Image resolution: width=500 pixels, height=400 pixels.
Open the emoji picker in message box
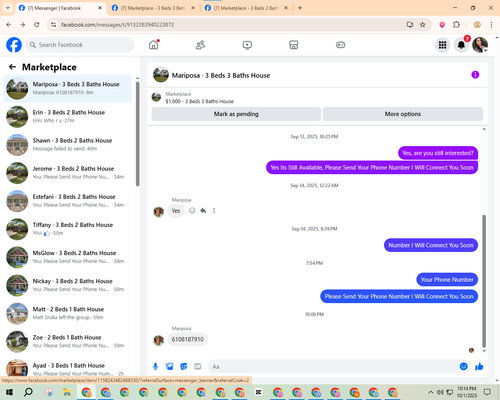click(463, 367)
